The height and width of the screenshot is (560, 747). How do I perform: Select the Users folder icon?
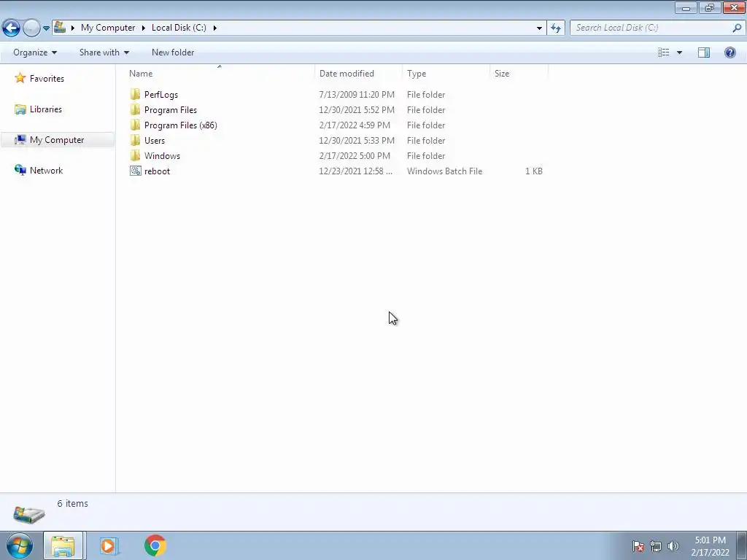coord(135,140)
